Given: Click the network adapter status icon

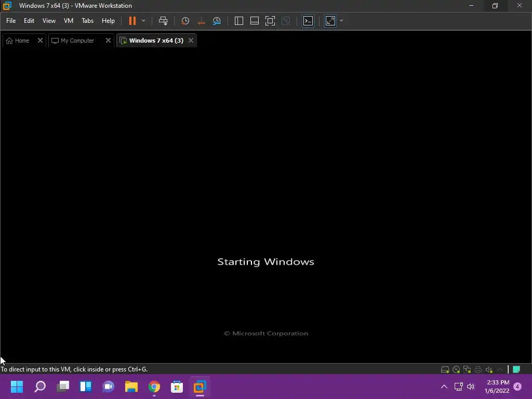Looking at the screenshot, I should tap(467, 369).
